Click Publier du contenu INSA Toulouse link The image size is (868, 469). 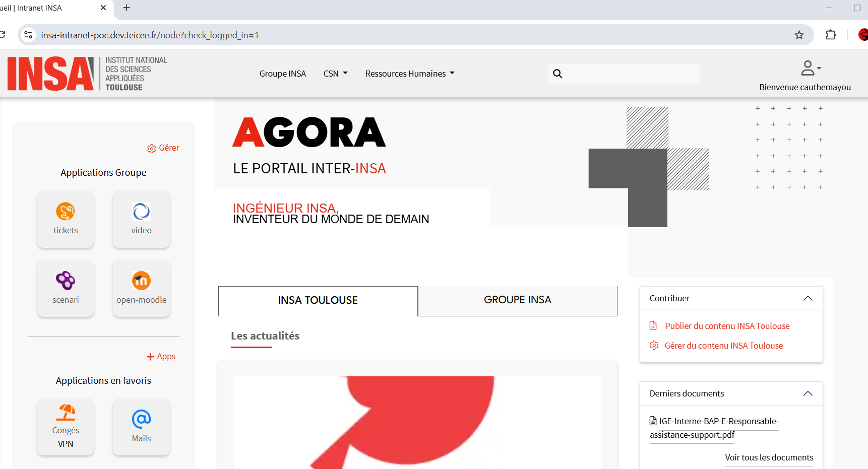point(727,326)
